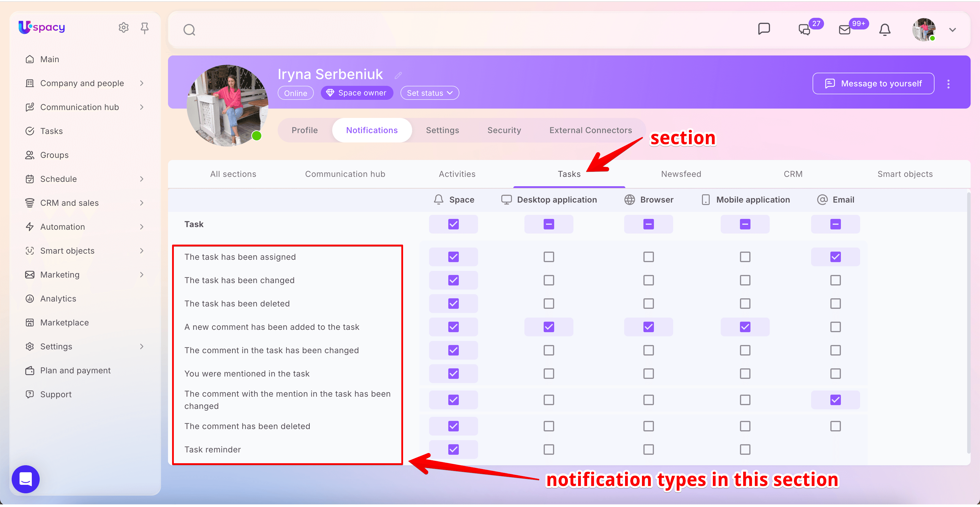Uncheck Browser for A new comment has been added
This screenshot has height=507, width=980.
coord(648,327)
